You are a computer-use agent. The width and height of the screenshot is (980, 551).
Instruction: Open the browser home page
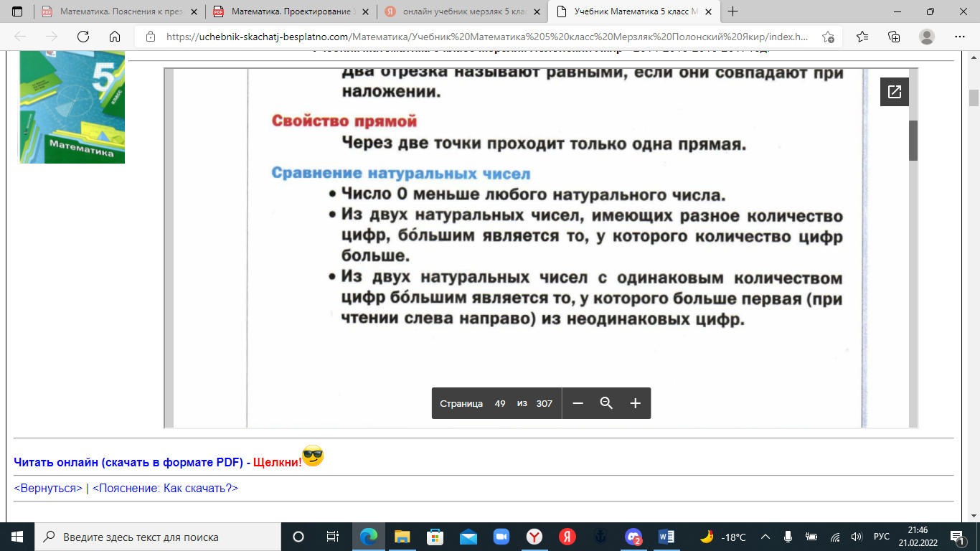[x=115, y=37]
